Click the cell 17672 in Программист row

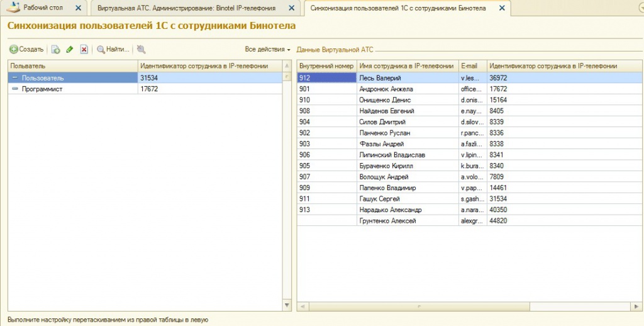coord(210,89)
